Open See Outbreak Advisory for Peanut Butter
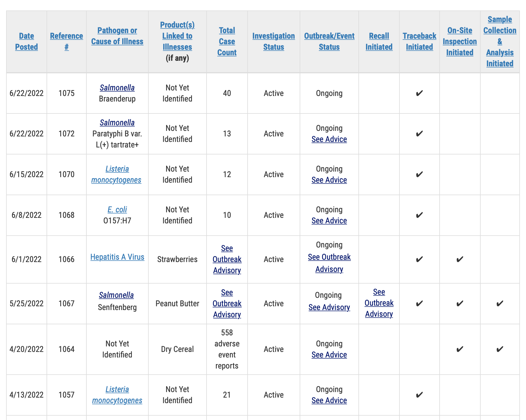 (x=227, y=303)
